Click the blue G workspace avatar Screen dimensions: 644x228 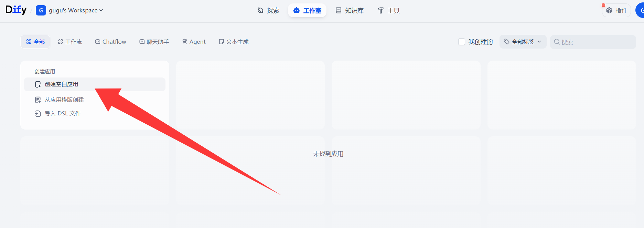pos(41,10)
